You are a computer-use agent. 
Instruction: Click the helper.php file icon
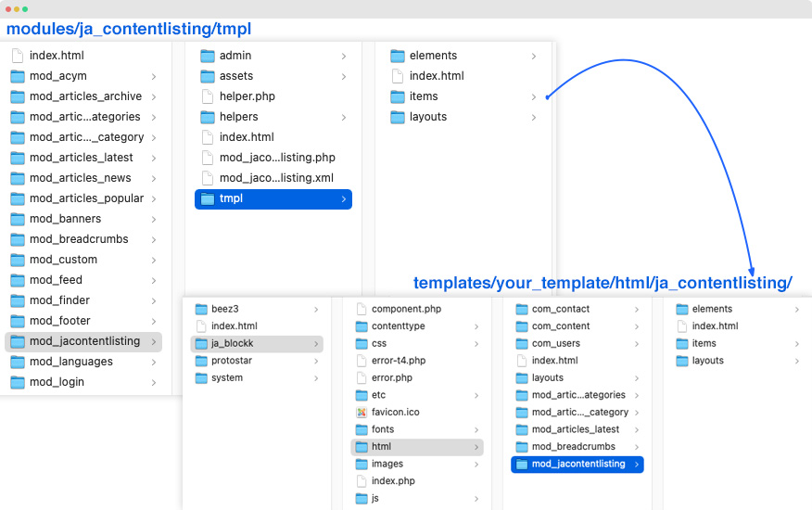click(207, 96)
